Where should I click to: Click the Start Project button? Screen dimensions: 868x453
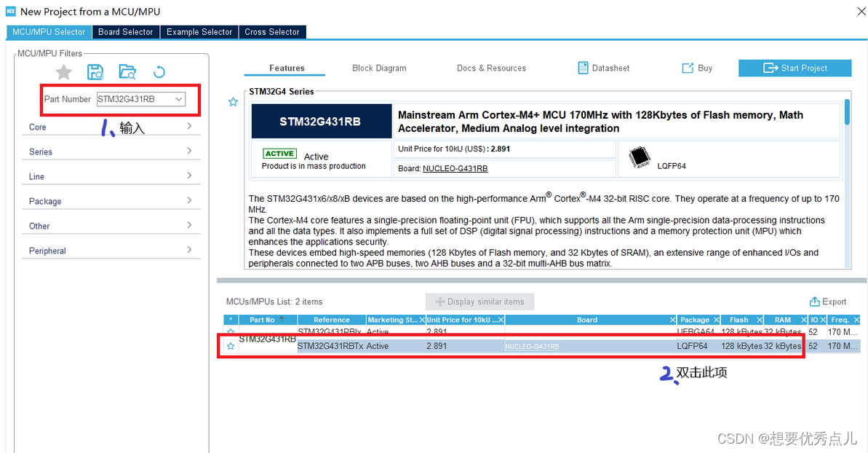coord(795,68)
